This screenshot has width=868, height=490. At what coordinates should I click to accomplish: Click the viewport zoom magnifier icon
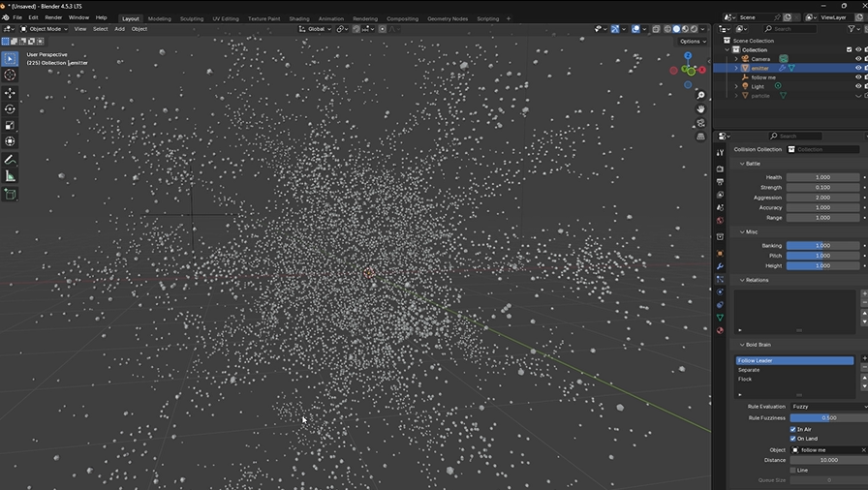click(700, 96)
